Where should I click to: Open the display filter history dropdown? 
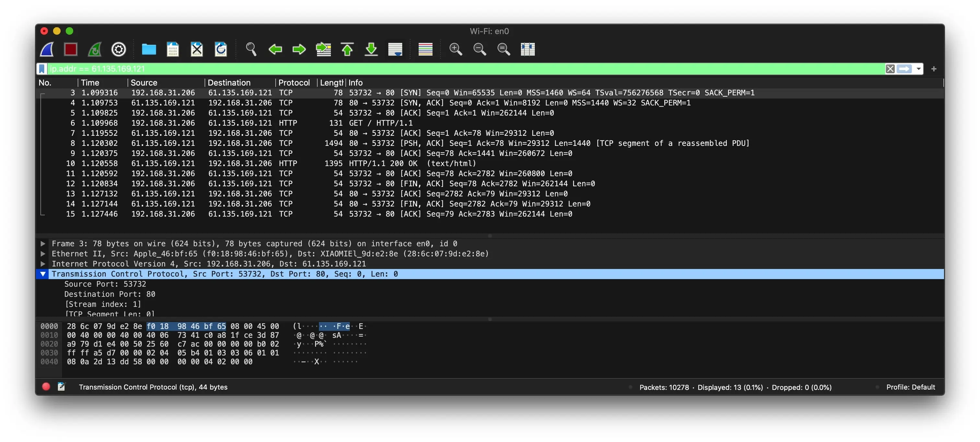click(x=919, y=69)
